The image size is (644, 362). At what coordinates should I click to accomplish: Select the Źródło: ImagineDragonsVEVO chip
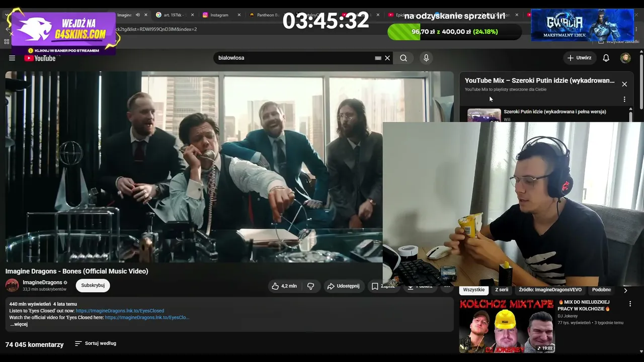coord(550,290)
